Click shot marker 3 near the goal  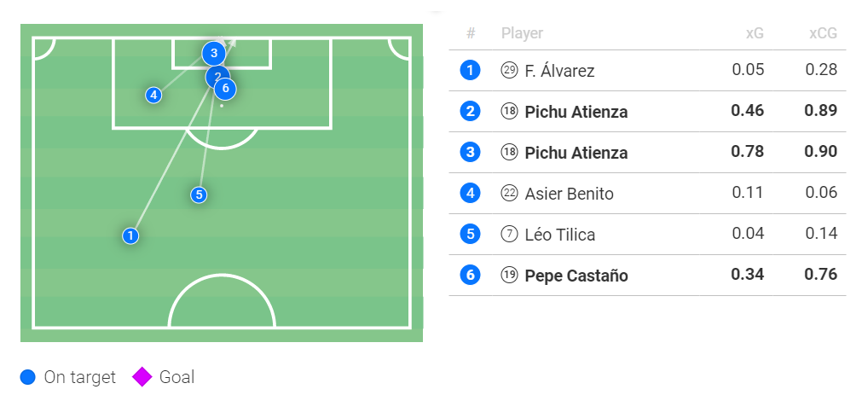213,53
